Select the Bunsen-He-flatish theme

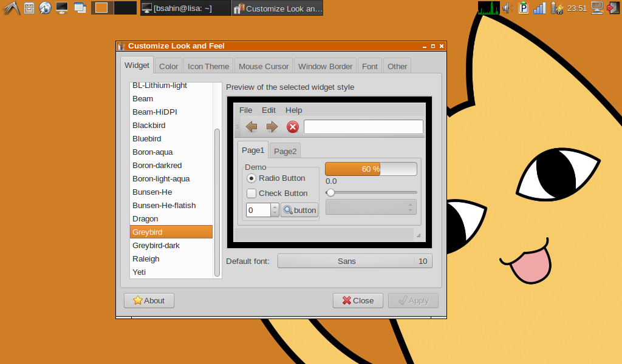pyautogui.click(x=171, y=206)
